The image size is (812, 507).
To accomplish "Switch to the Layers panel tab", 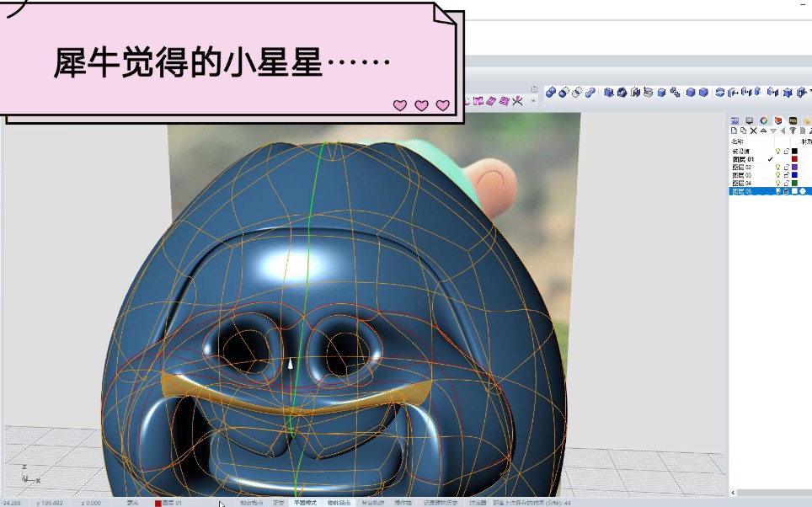I will (x=777, y=120).
